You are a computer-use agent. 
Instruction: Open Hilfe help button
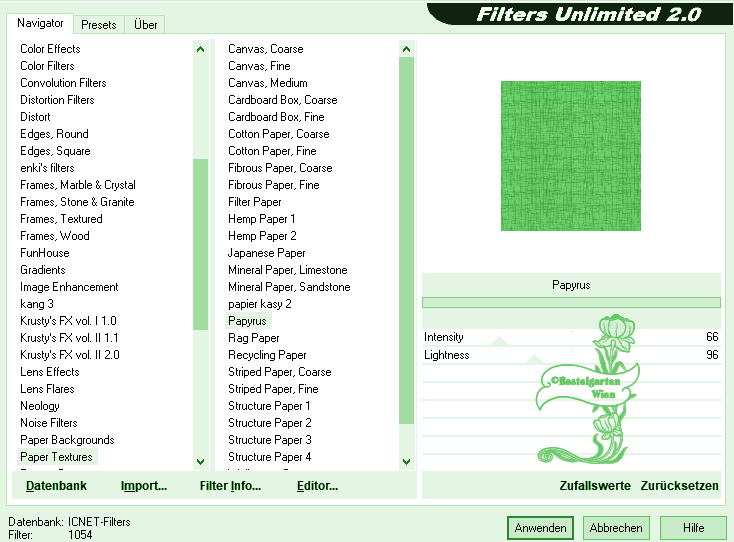coord(693,528)
